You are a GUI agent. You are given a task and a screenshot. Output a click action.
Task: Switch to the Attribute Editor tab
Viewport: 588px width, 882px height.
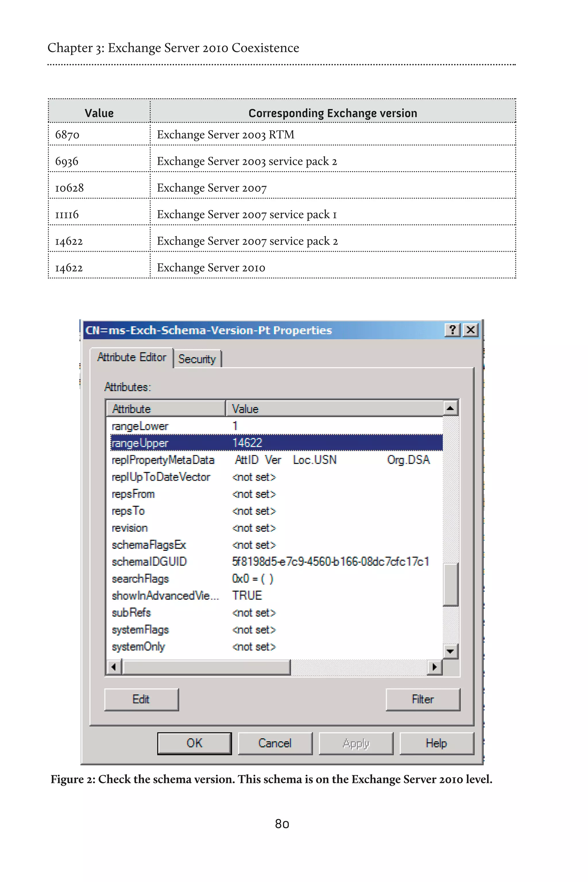click(x=131, y=357)
